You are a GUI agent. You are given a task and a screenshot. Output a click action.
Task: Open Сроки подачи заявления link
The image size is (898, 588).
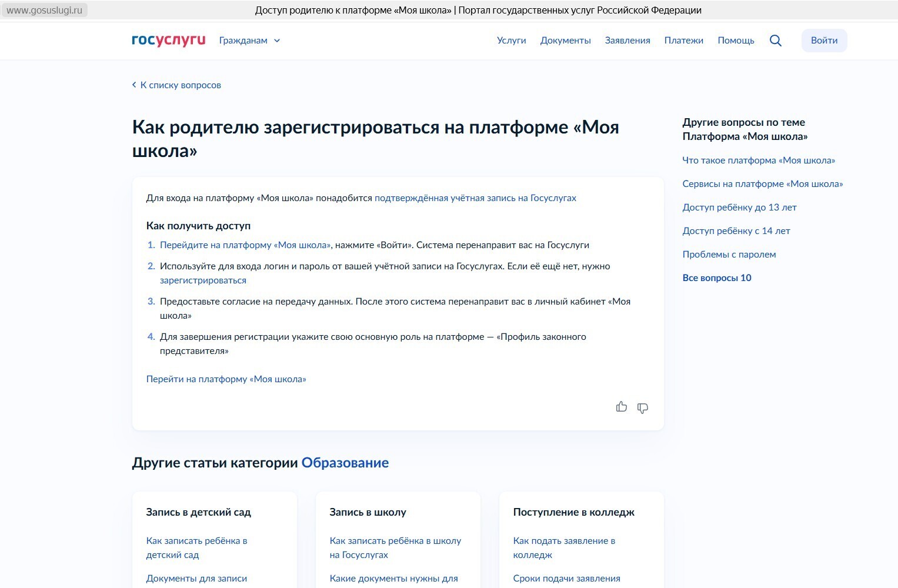(x=566, y=579)
